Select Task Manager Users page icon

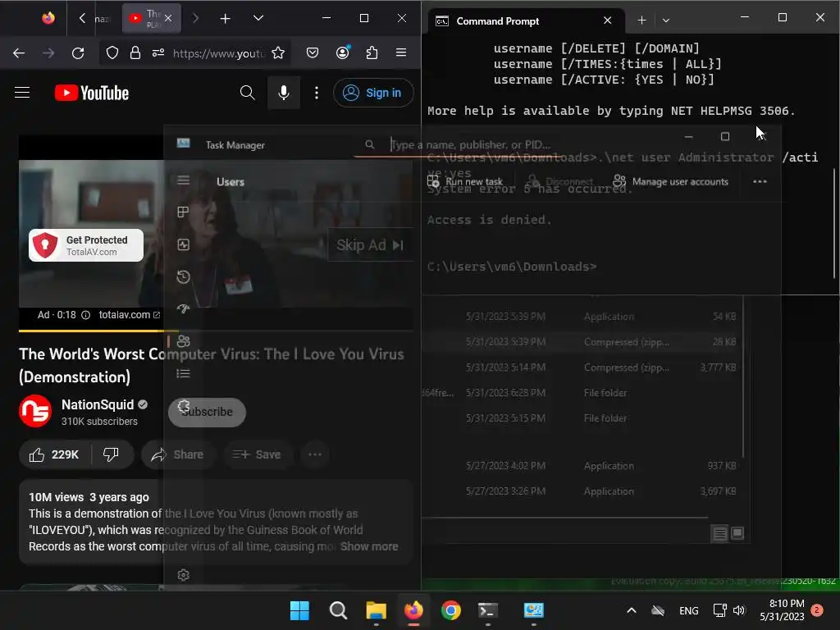pos(183,341)
